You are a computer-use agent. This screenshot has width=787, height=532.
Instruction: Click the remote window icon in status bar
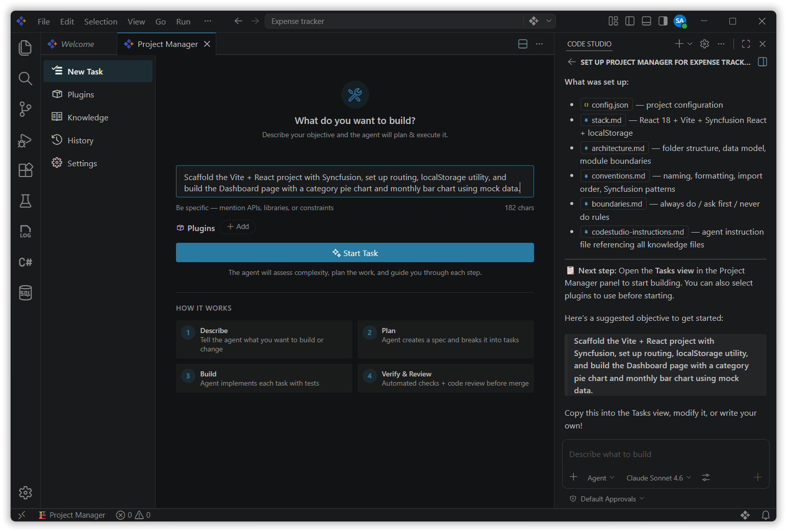(21, 515)
